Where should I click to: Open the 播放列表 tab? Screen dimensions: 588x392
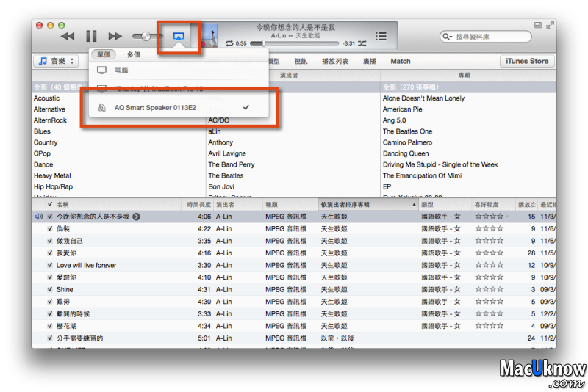(x=335, y=61)
